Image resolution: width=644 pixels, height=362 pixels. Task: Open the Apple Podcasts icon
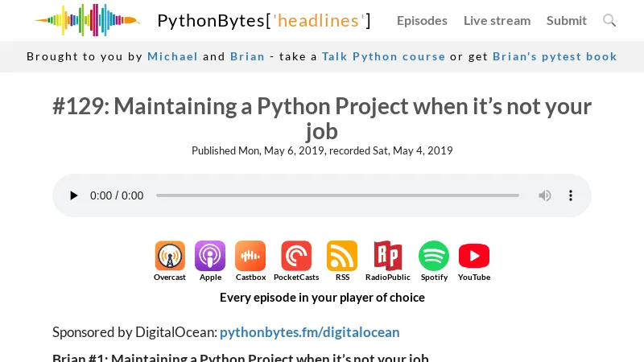210,257
